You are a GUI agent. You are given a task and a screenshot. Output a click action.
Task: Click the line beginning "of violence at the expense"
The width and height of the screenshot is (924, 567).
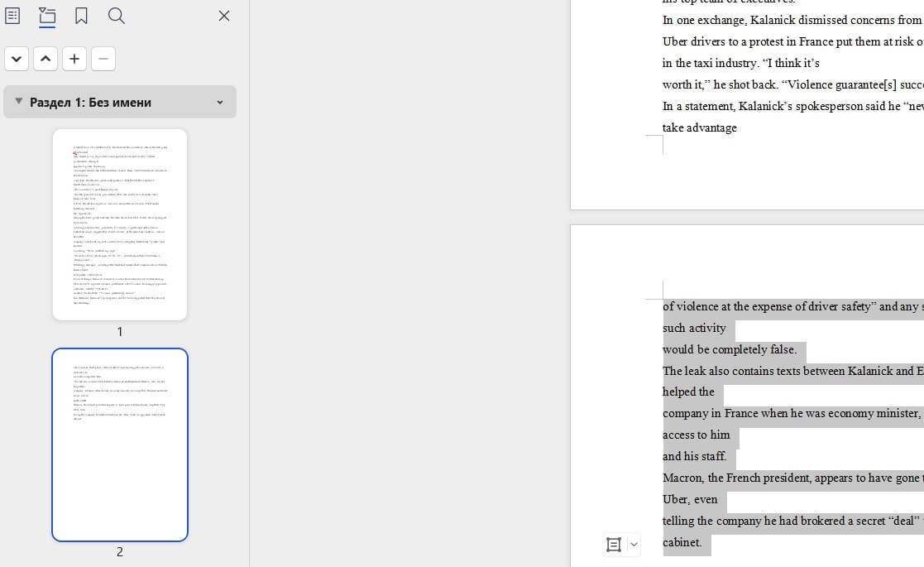[x=793, y=306]
